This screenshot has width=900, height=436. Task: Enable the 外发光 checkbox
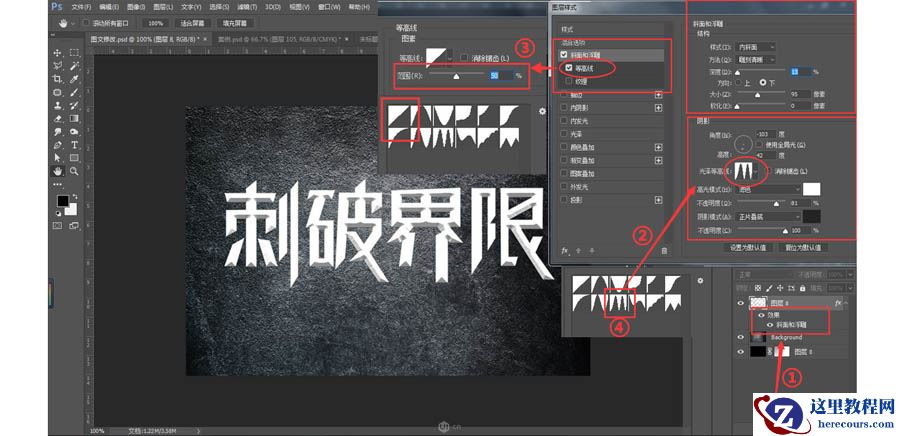click(564, 187)
